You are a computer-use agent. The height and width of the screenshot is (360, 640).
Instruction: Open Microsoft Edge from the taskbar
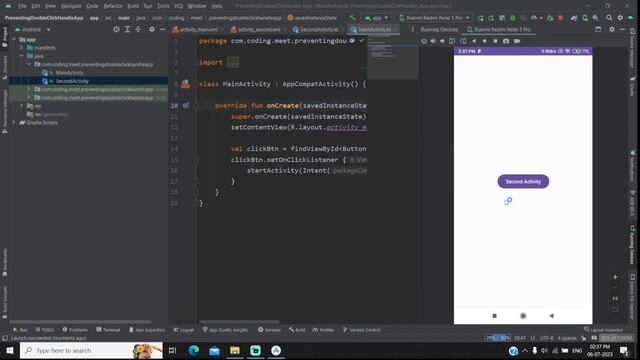193,350
